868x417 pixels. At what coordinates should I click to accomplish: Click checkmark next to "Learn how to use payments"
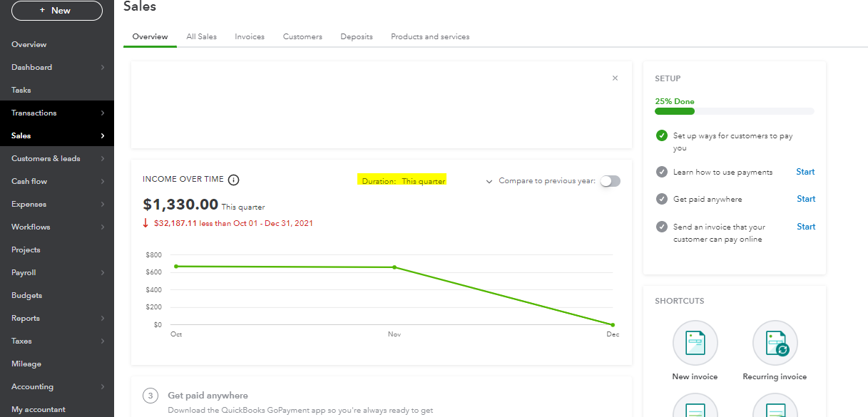click(661, 171)
